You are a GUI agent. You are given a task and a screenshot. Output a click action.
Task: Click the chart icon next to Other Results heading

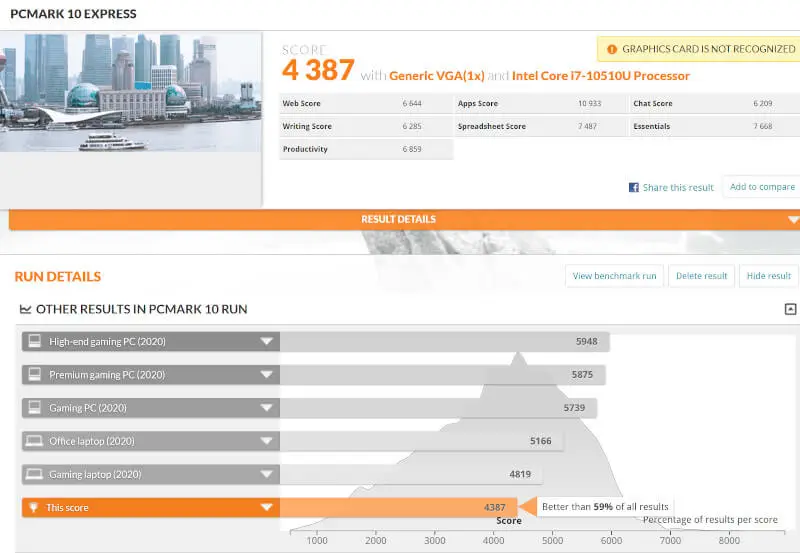[25, 310]
